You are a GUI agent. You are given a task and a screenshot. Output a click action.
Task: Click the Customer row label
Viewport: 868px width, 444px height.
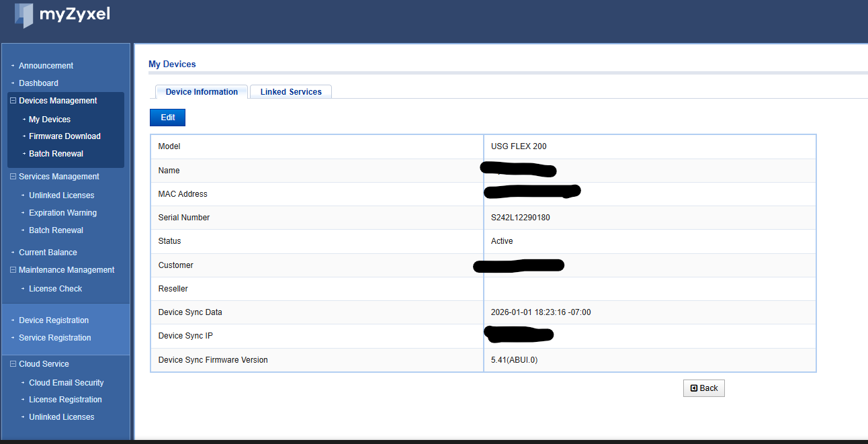(x=175, y=265)
